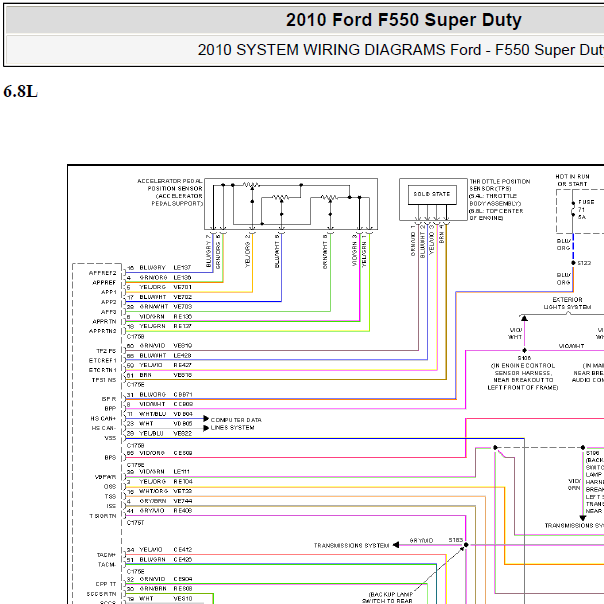The width and height of the screenshot is (604, 604).
Task: Select the 'YEL/ORG VE701' wire row
Action: click(159, 287)
